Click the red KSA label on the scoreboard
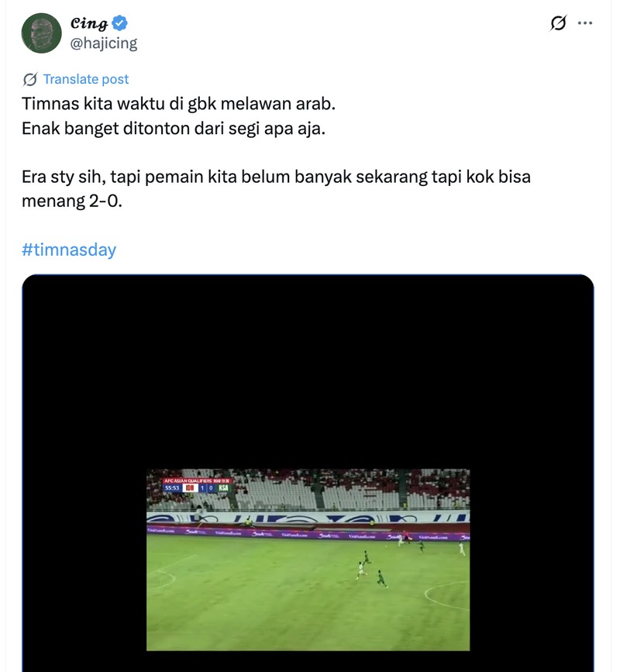The height and width of the screenshot is (672, 620). pyautogui.click(x=223, y=488)
